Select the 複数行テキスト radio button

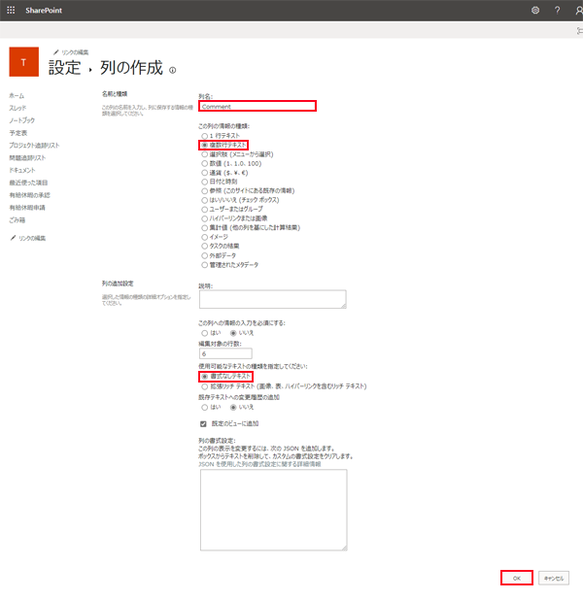205,145
